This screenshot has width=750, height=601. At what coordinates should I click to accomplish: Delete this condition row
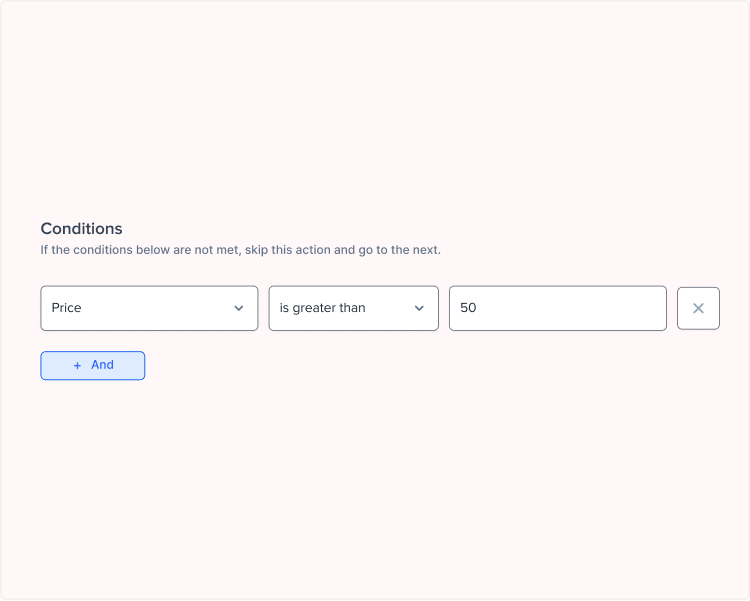pyautogui.click(x=698, y=308)
